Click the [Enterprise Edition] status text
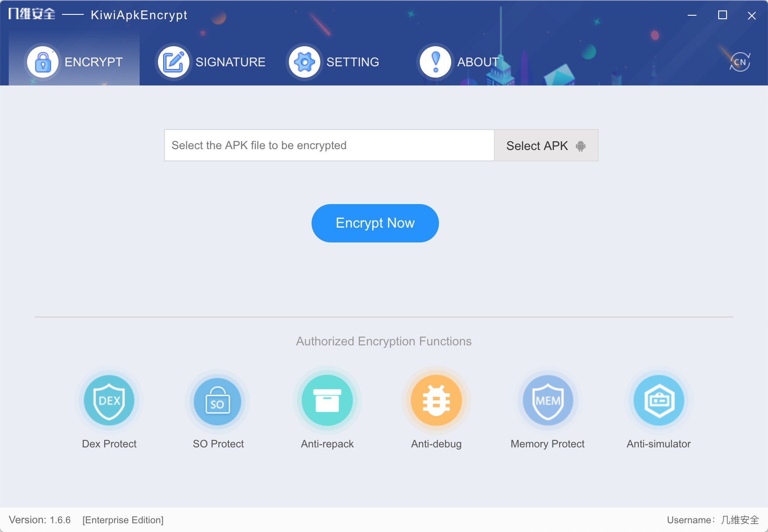The width and height of the screenshot is (768, 532). point(123,520)
